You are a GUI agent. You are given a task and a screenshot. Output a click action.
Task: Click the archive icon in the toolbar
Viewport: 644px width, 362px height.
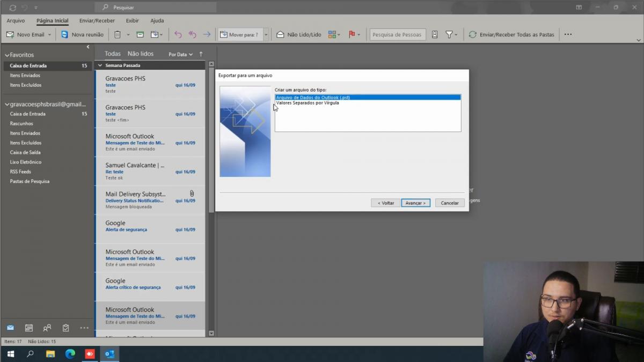(x=140, y=34)
